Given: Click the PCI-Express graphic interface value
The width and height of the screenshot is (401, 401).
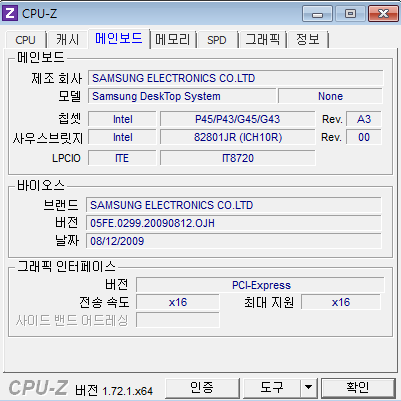Looking at the screenshot, I should pos(260,285).
